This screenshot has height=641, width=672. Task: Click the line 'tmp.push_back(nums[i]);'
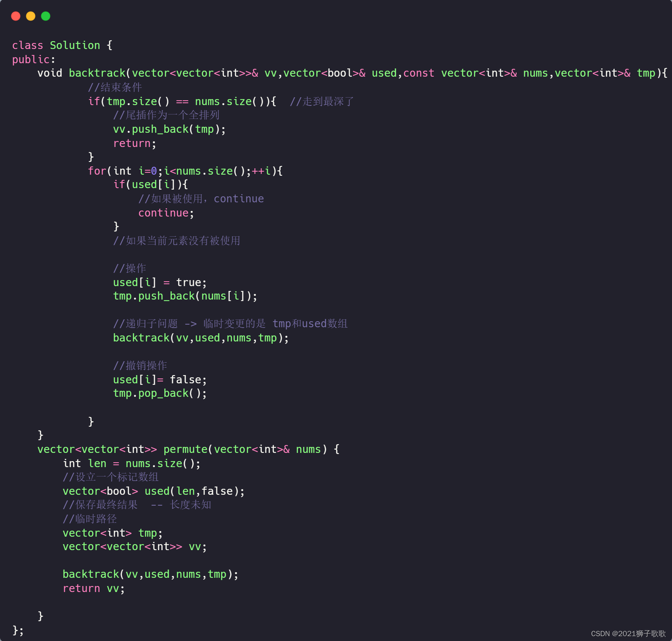click(185, 296)
